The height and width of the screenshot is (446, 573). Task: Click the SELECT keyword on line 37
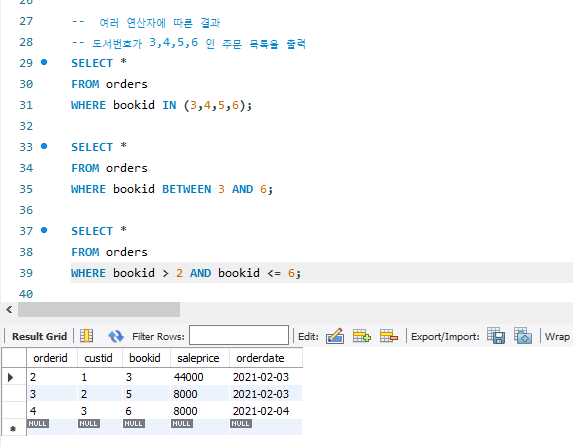tap(92, 231)
